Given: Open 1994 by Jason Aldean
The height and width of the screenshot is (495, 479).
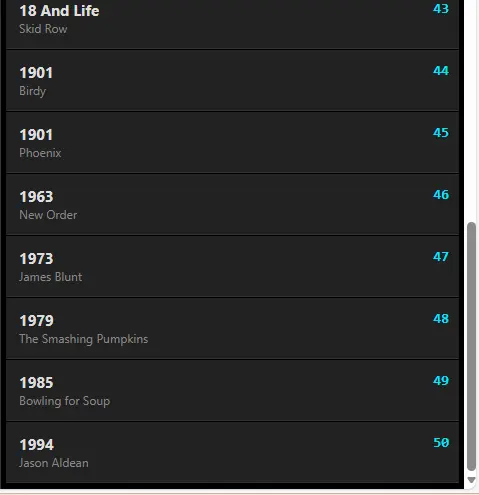Looking at the screenshot, I should coord(232,452).
